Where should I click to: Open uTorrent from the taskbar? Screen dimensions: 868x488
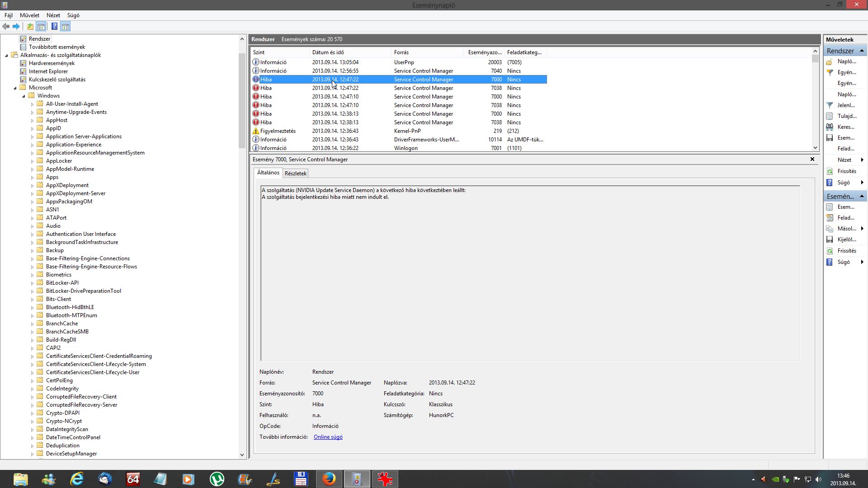217,479
